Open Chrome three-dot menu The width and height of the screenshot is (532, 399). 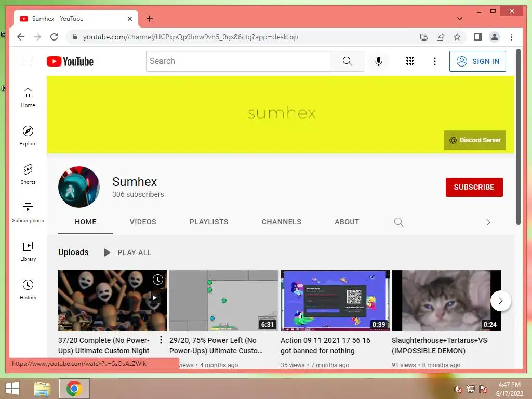(x=511, y=37)
